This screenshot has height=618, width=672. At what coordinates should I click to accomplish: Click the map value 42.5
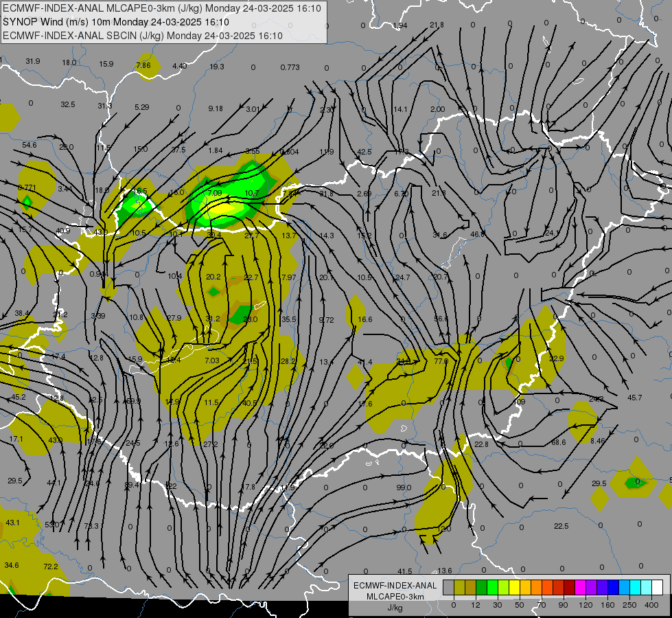coord(364,152)
